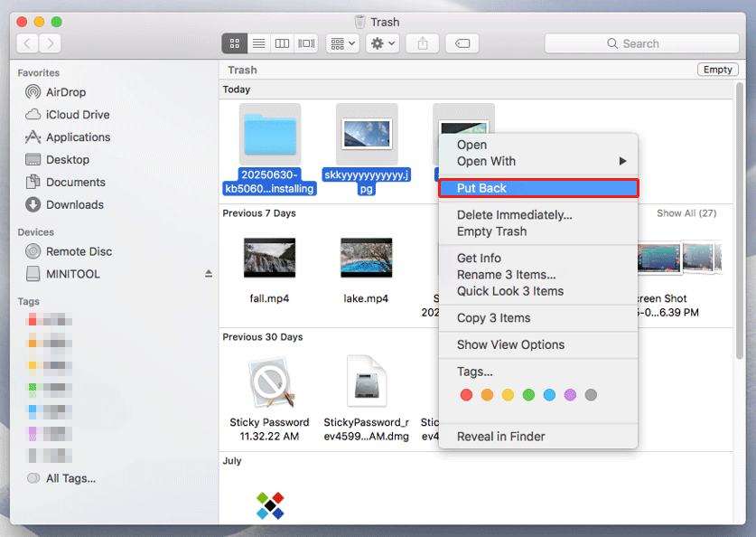
Task: Click Show All (27) link
Action: [686, 212]
